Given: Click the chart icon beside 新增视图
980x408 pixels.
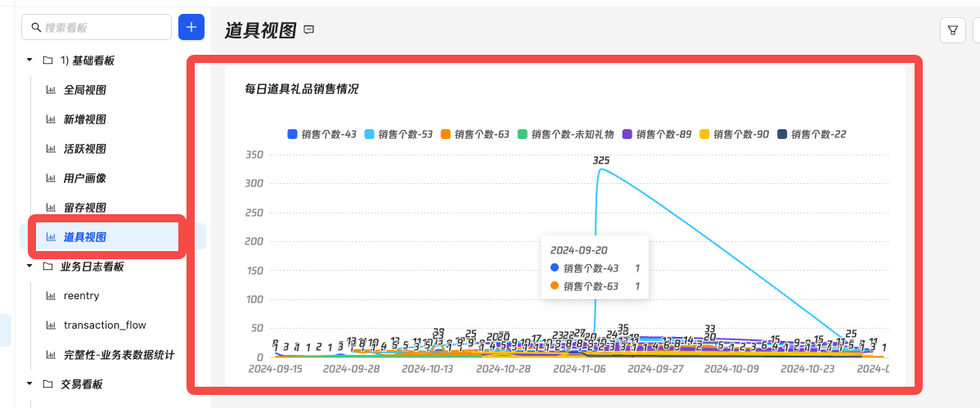Looking at the screenshot, I should coord(51,119).
